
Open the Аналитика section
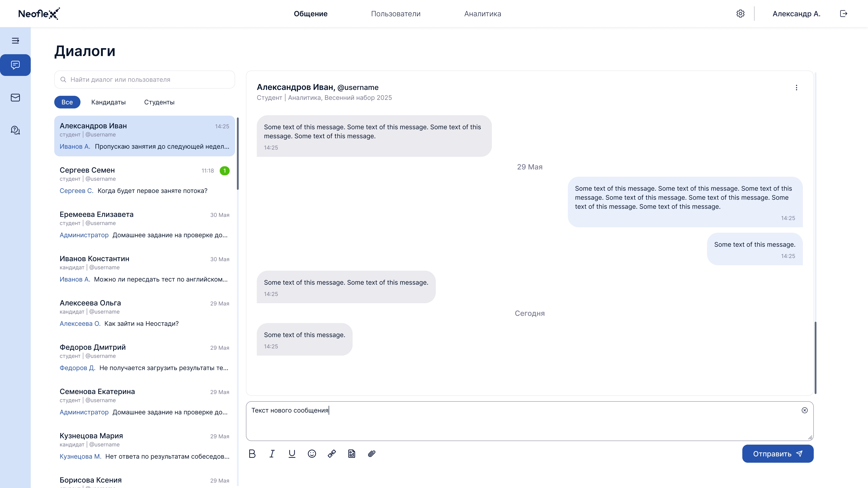pyautogui.click(x=483, y=14)
